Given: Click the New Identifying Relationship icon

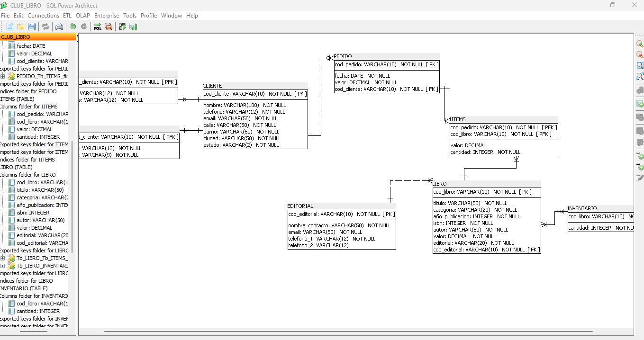Looking at the screenshot, I should click(x=640, y=167).
